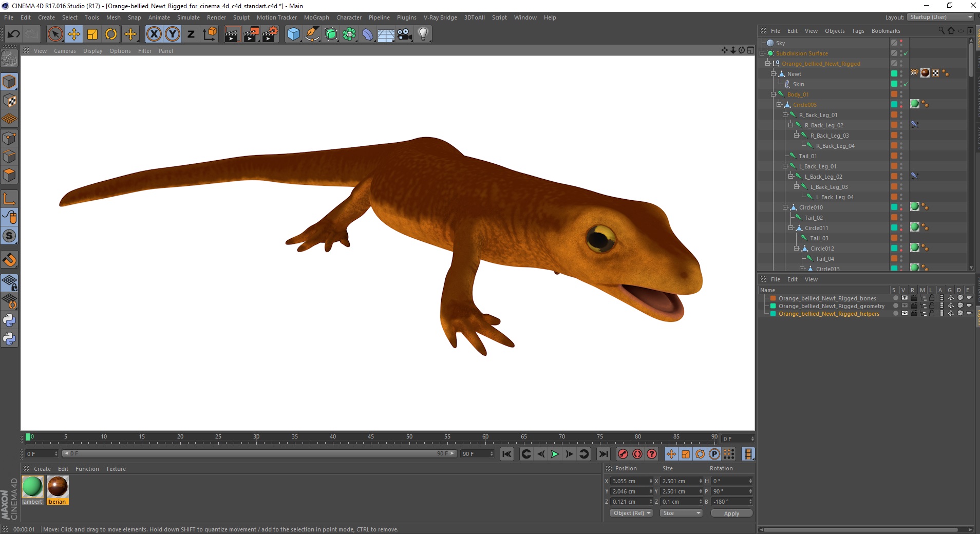Collapse the Circle010 branch
Screen dimensions: 980x534
785,207
